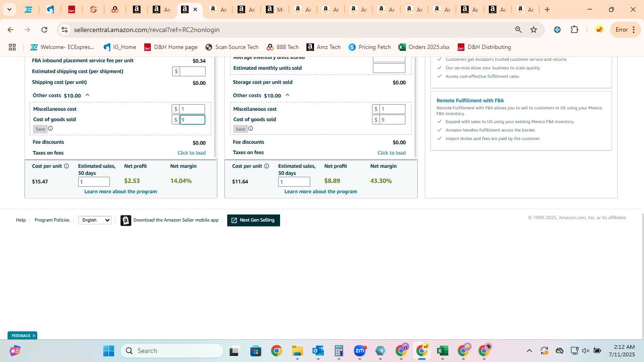The image size is (644, 362).
Task: Open the Windows Start menu
Action: 108,351
